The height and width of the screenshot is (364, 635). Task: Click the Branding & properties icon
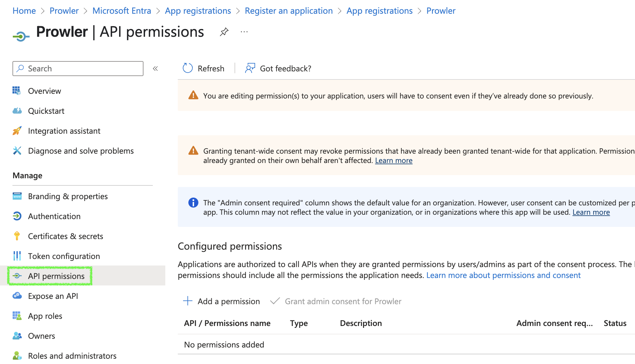[17, 196]
